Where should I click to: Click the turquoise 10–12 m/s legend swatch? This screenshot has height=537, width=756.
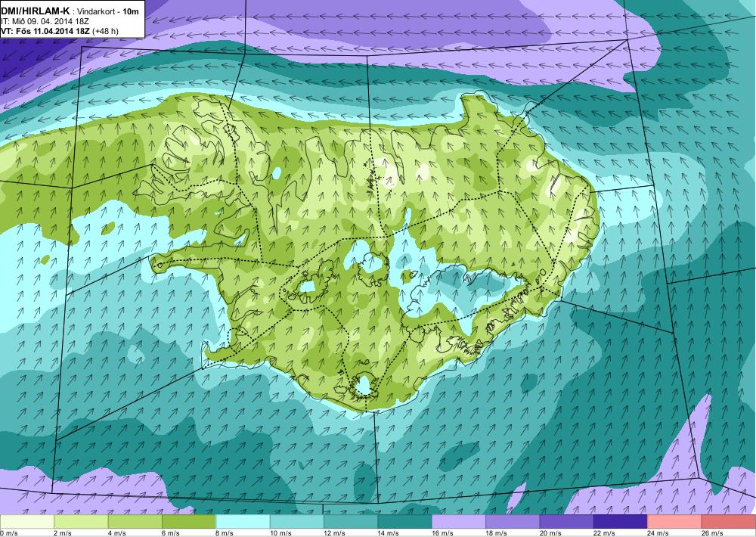pyautogui.click(x=297, y=522)
